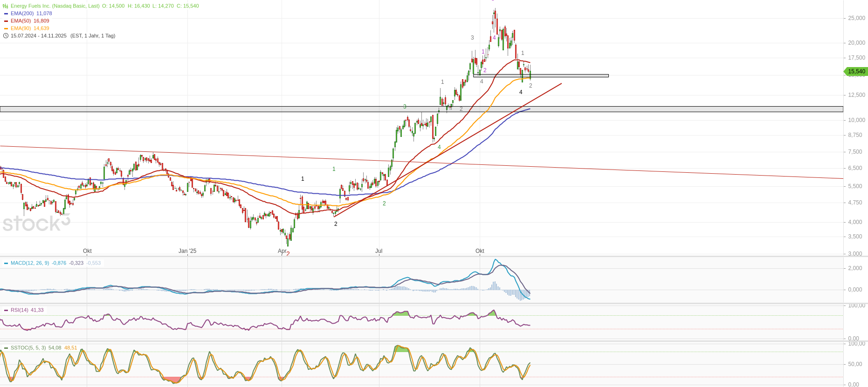The width and height of the screenshot is (868, 387).
Task: Click the red EMA(50) legend color marker
Action: click(x=6, y=21)
